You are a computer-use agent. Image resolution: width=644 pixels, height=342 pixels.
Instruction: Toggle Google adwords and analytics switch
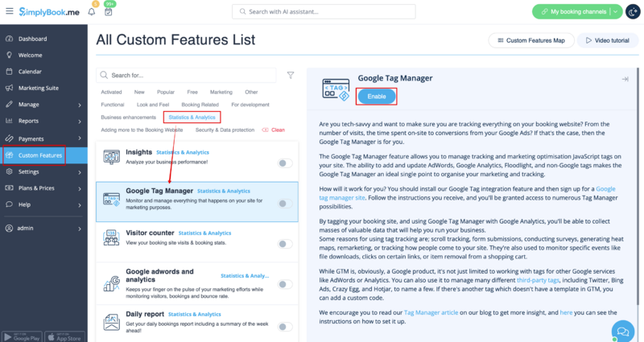tap(285, 284)
